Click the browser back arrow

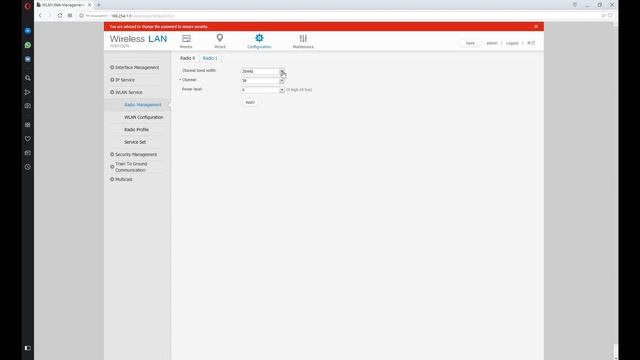[40, 16]
